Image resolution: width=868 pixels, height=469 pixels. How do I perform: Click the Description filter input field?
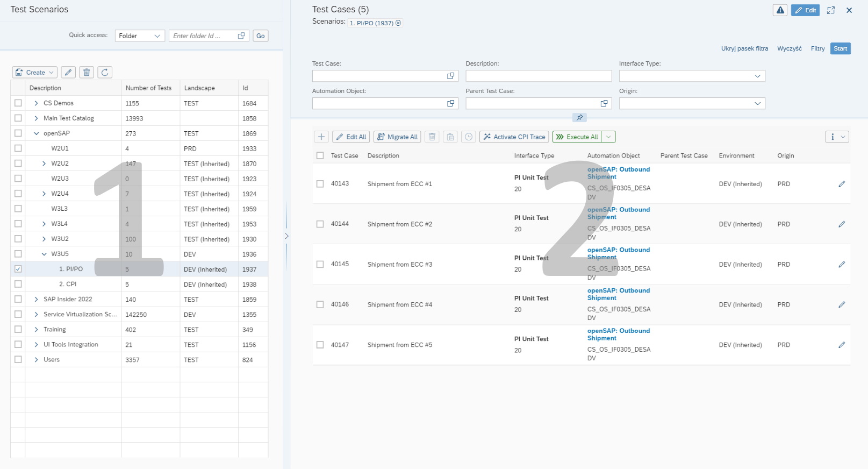pos(539,76)
